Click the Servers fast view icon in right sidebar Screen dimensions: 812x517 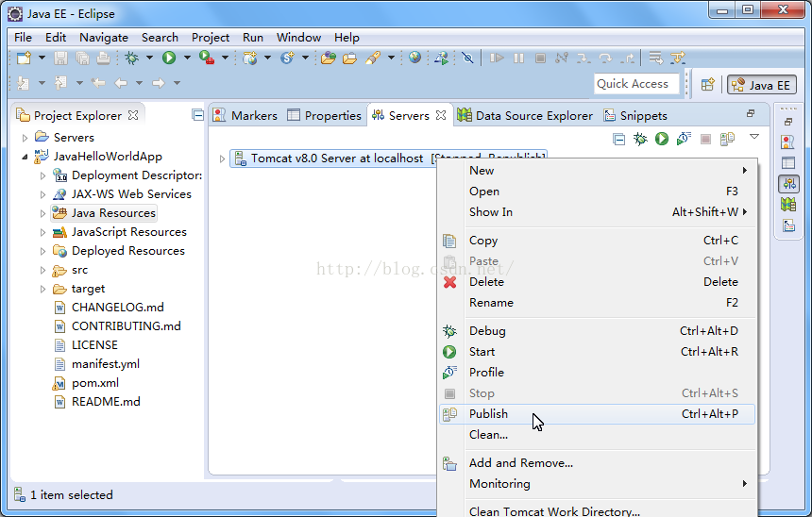788,184
